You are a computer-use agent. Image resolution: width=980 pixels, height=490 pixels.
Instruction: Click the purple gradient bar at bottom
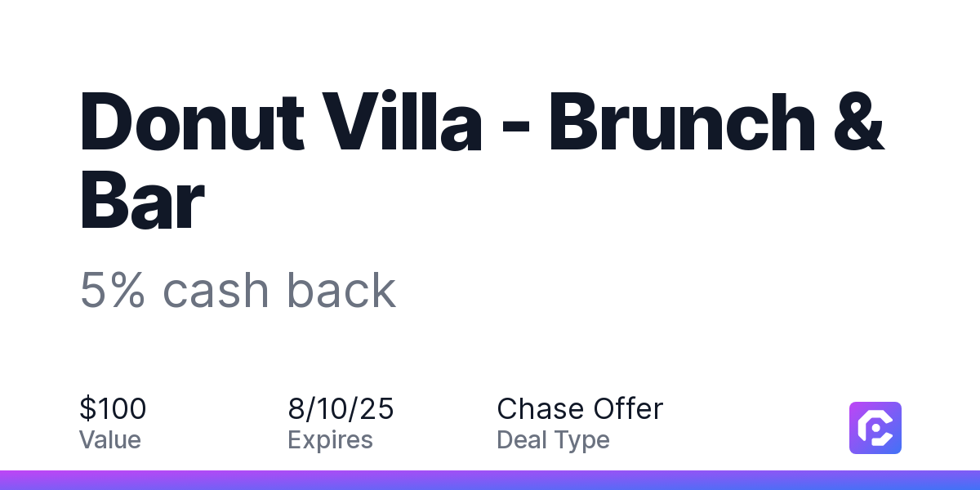[x=490, y=480]
